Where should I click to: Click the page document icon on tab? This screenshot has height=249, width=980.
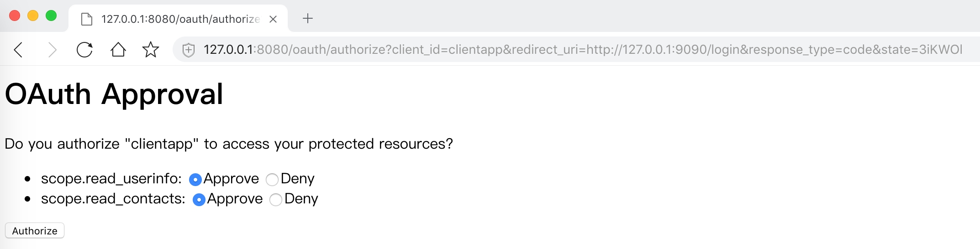86,19
